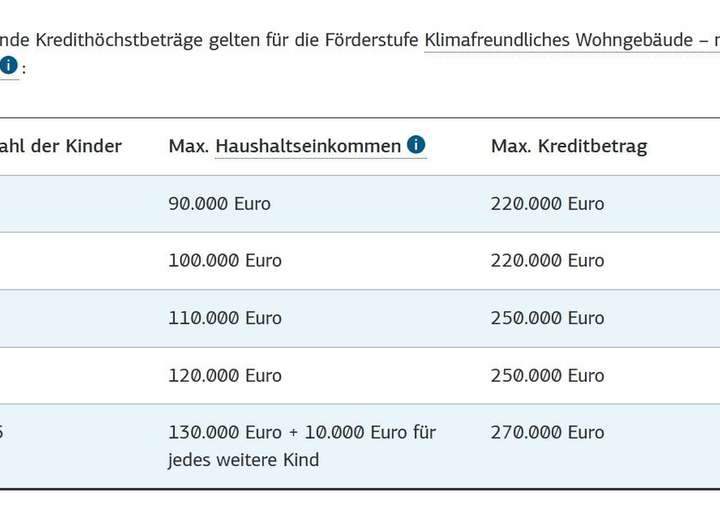Click the 'jedes weitere Kind' text line

coord(243,461)
